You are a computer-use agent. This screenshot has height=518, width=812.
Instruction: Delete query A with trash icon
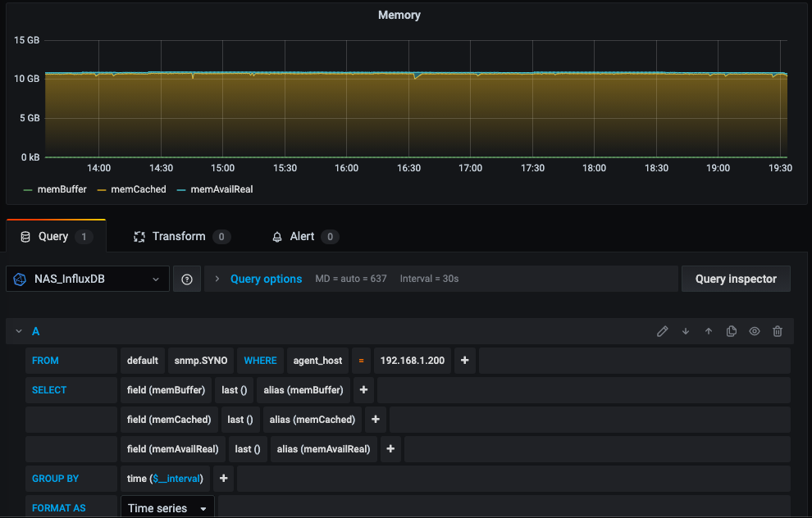tap(778, 331)
